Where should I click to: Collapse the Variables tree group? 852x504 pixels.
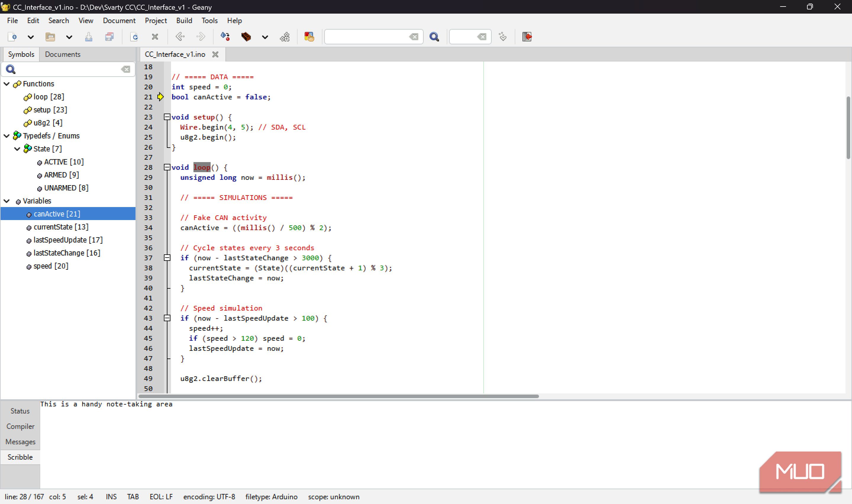tap(7, 201)
